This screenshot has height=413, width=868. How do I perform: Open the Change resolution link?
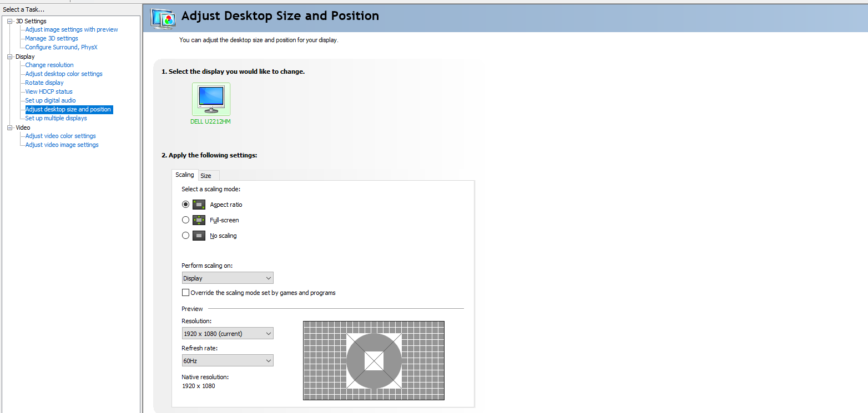tap(49, 65)
